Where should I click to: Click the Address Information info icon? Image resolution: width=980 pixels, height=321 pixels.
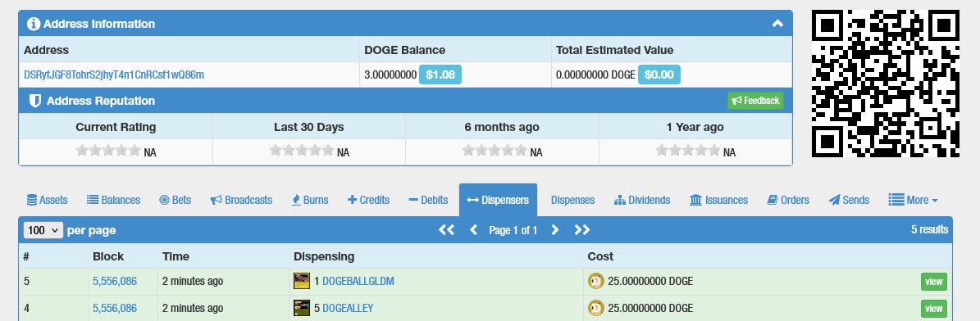point(34,24)
